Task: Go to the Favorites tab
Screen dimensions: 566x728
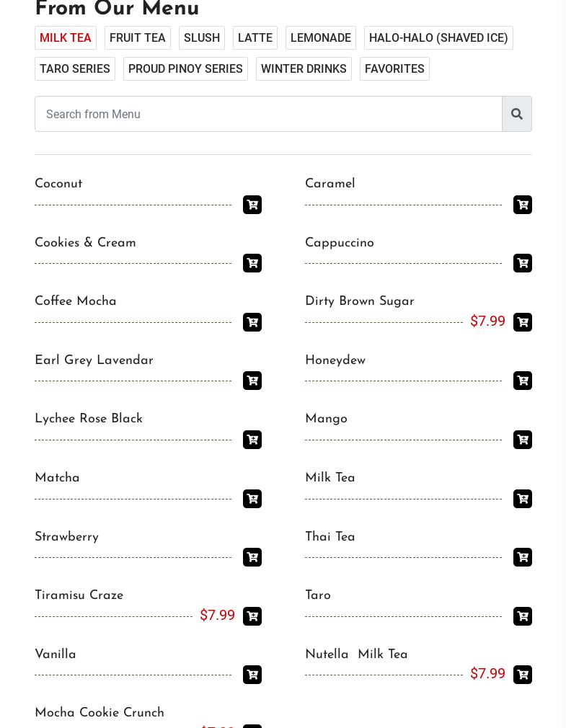Action: [x=394, y=68]
